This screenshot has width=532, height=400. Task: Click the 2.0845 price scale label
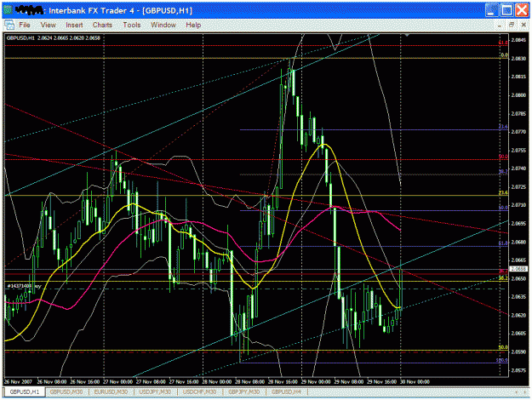[x=518, y=40]
